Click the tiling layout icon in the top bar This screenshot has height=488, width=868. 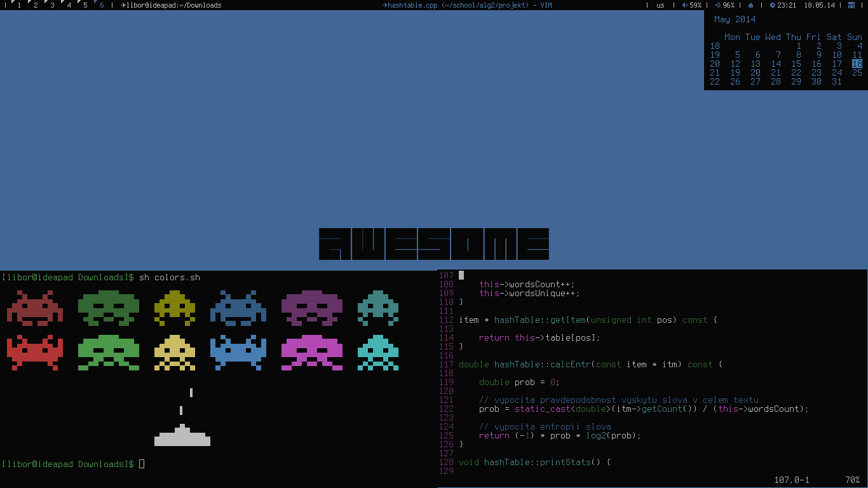tap(851, 5)
